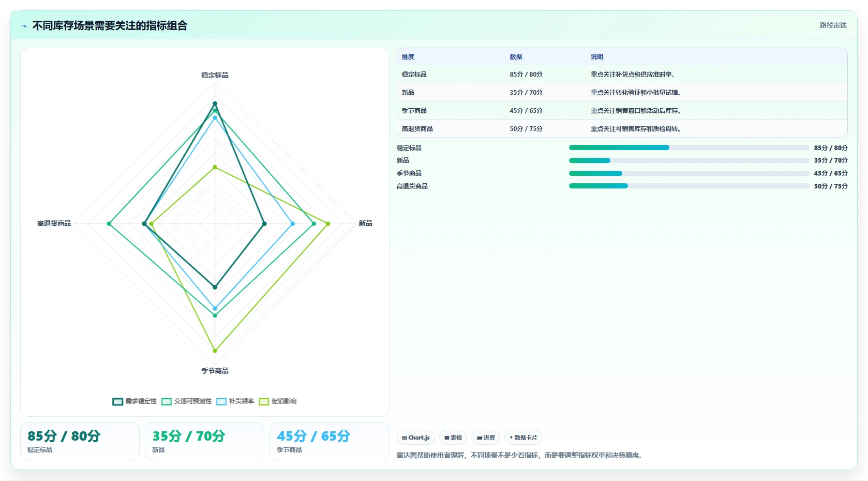Toggle the 交期可预测性 legend dataset

tap(187, 401)
